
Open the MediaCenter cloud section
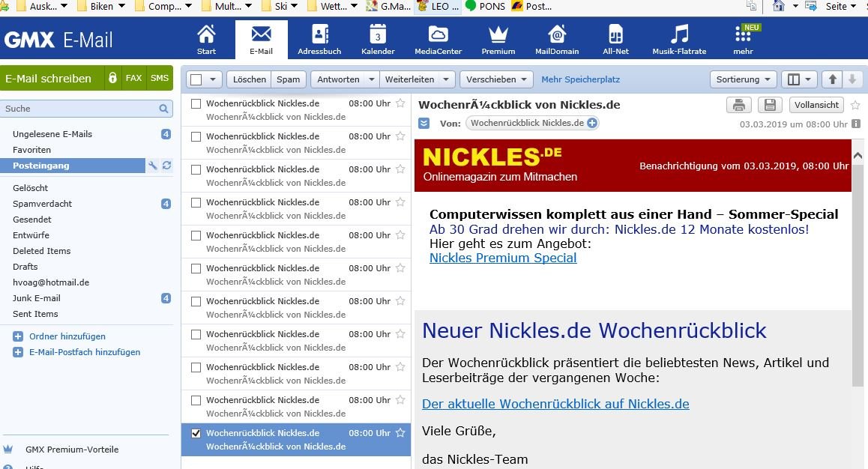click(x=438, y=40)
